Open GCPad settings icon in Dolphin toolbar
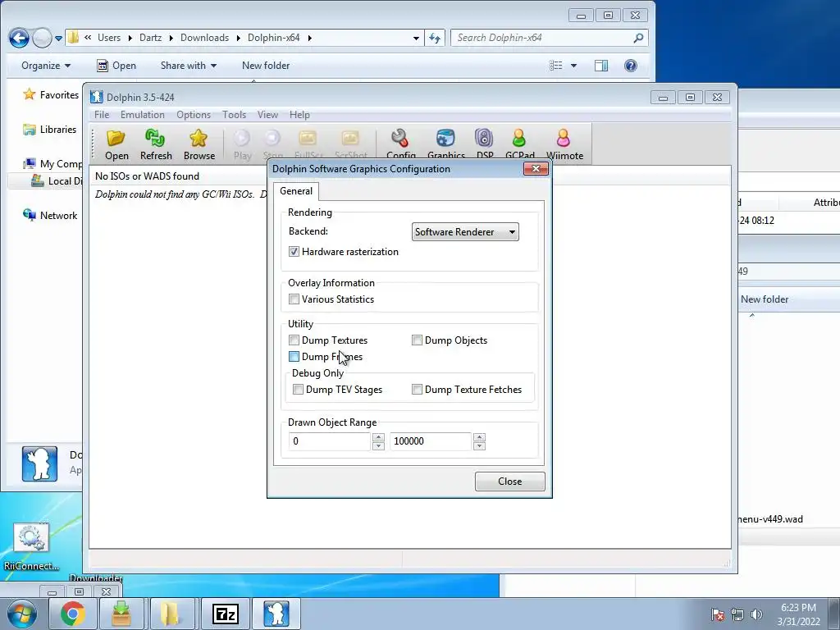Screen dimensions: 840x630 click(519, 144)
